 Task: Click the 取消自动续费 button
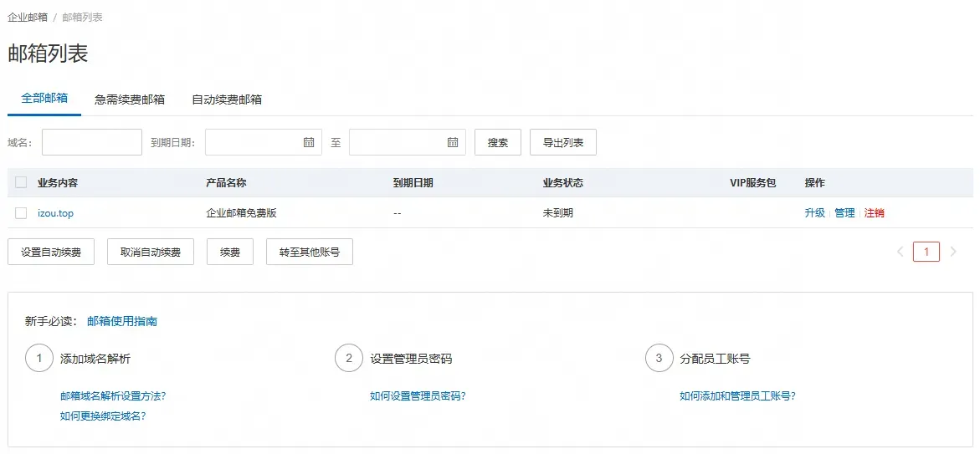click(151, 252)
